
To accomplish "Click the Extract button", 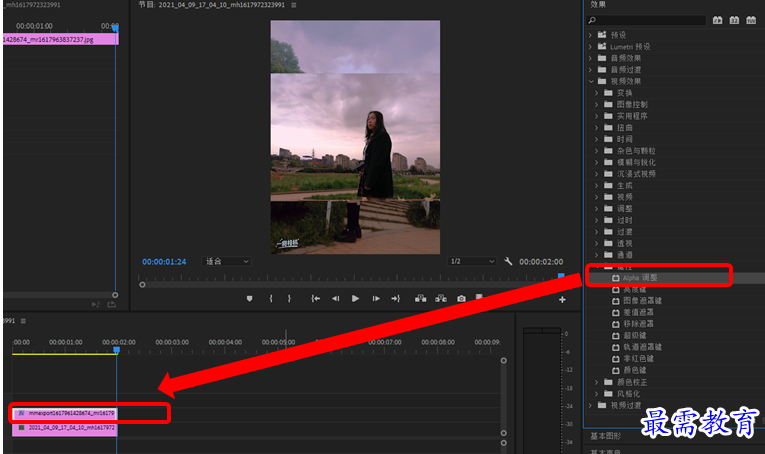I will (441, 298).
